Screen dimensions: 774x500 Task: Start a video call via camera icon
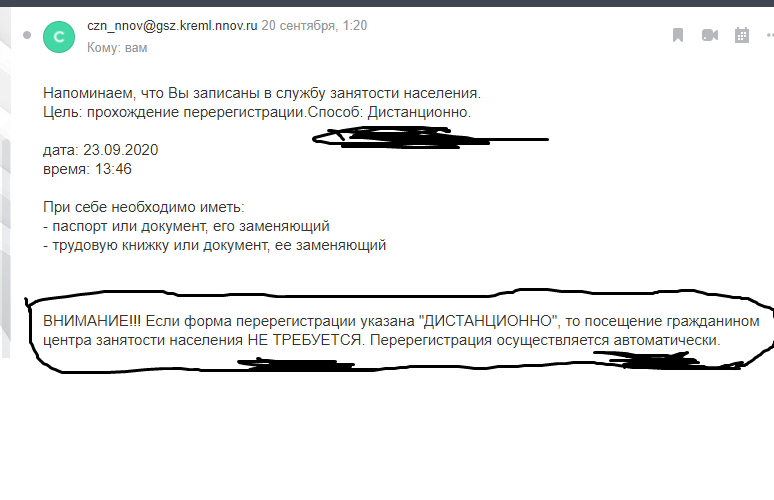coord(710,35)
